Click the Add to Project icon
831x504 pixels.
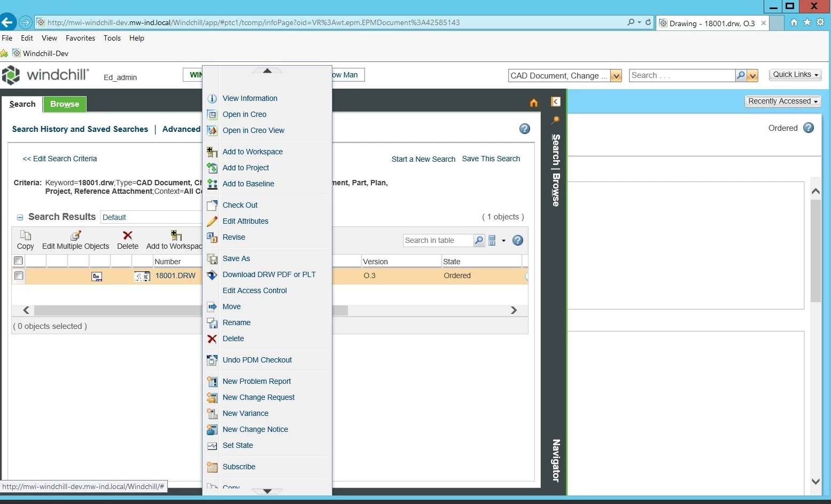point(212,168)
